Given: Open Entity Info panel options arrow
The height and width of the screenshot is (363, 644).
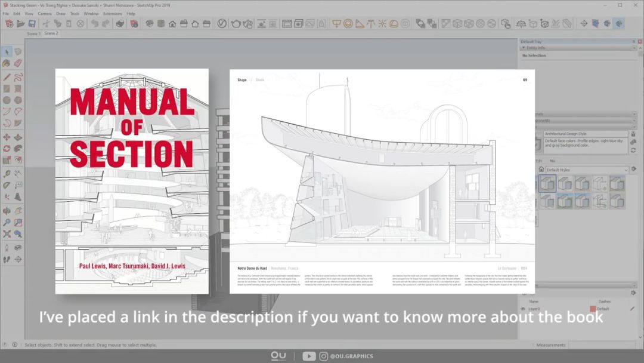Looking at the screenshot, I should [634, 48].
